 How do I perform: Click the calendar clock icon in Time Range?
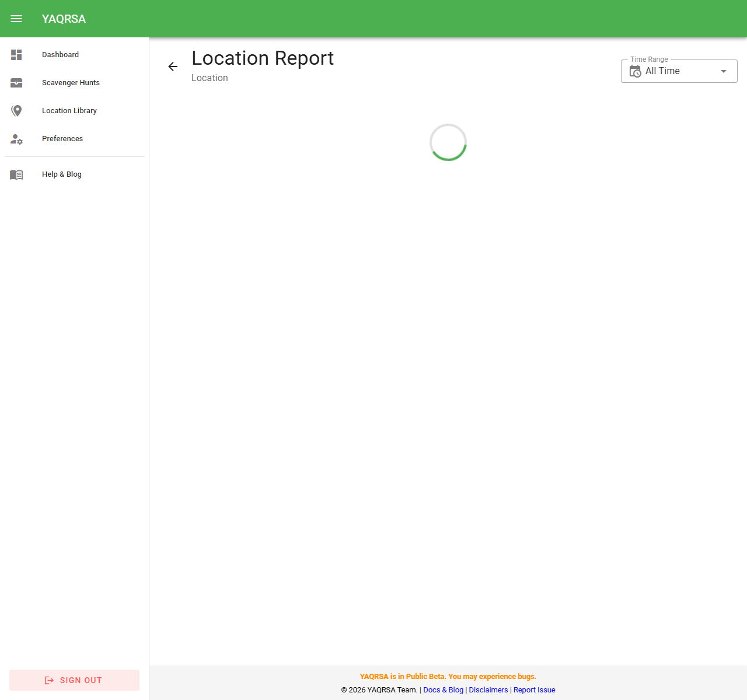pos(635,71)
